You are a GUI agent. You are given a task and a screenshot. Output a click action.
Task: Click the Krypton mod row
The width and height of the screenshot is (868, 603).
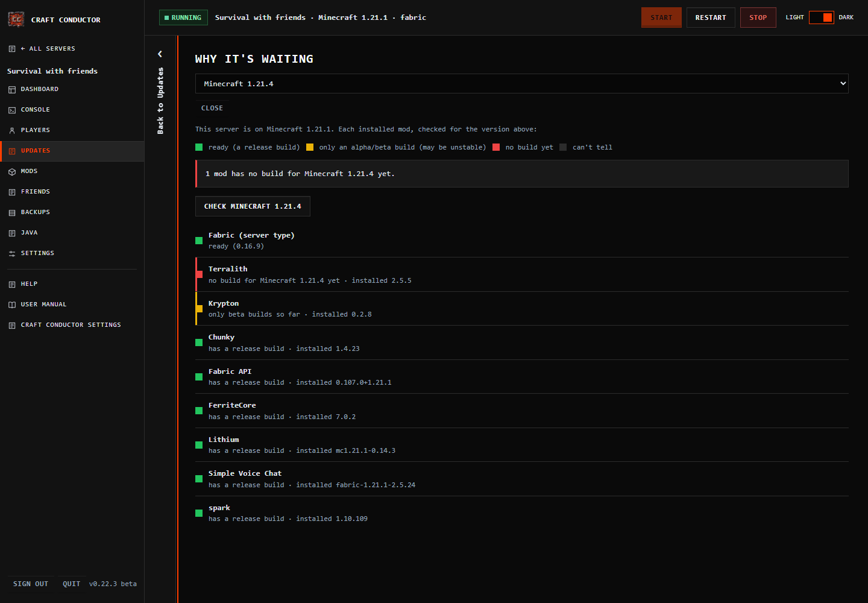[x=522, y=309]
